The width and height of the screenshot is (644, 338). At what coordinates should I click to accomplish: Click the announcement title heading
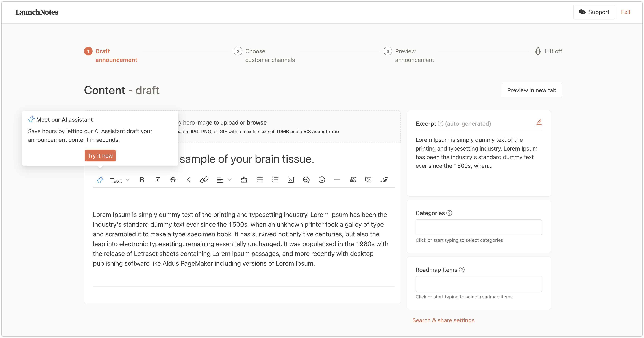pos(247,159)
